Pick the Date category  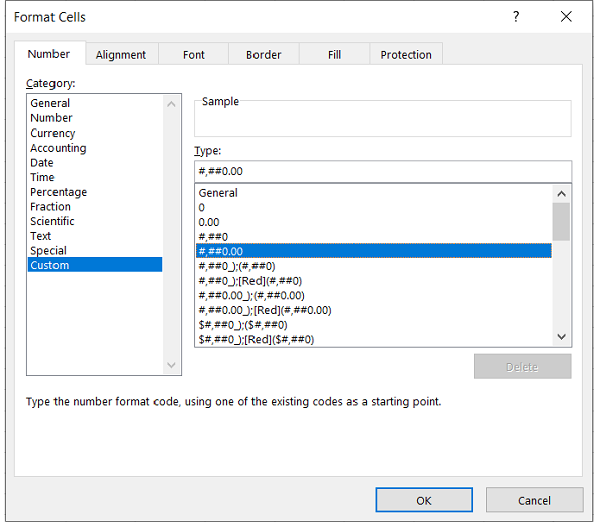pyautogui.click(x=42, y=162)
